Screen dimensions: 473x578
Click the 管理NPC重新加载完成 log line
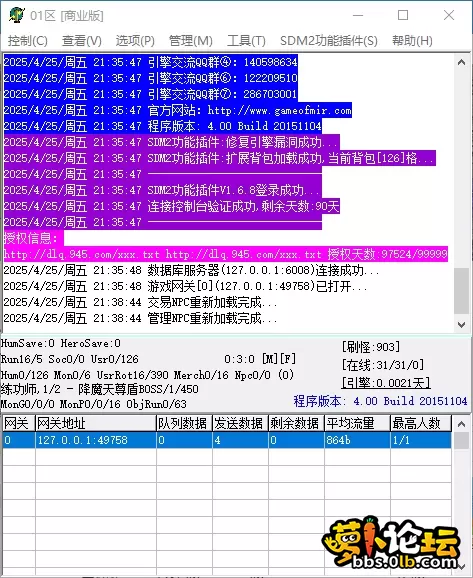click(x=140, y=318)
